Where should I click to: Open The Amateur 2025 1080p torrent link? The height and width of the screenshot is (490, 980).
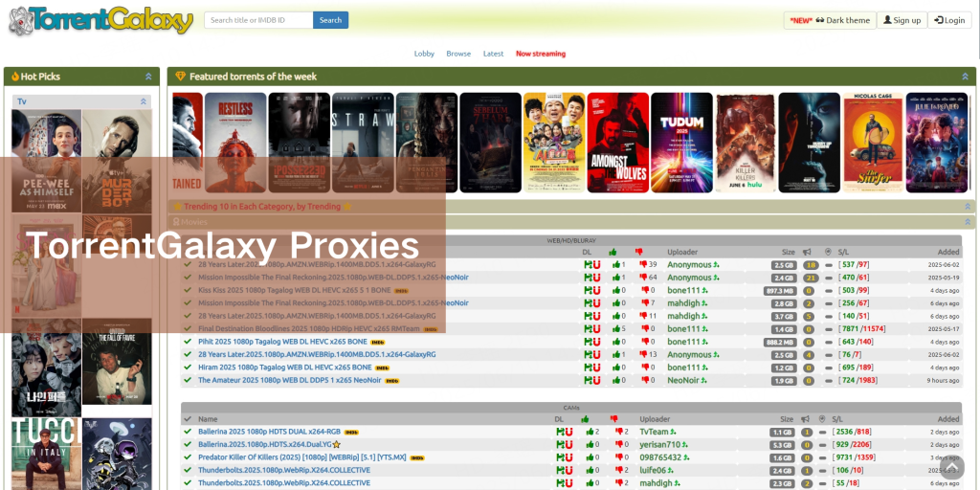tap(289, 380)
